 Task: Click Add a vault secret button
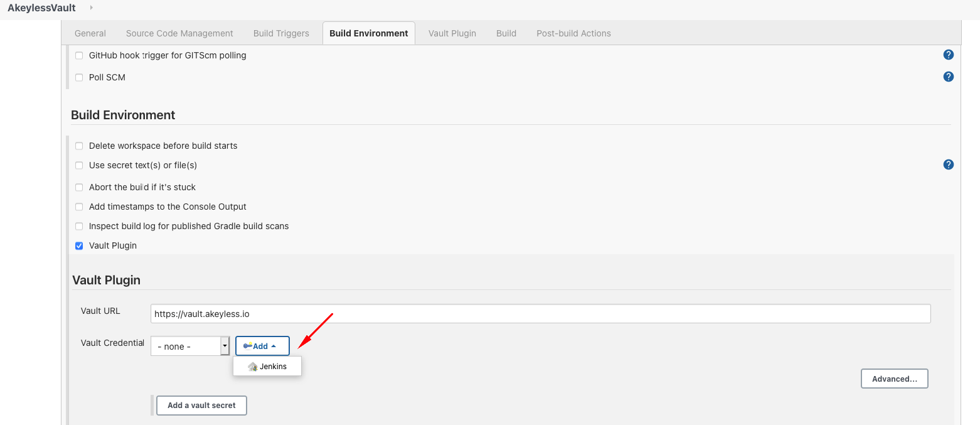click(201, 406)
